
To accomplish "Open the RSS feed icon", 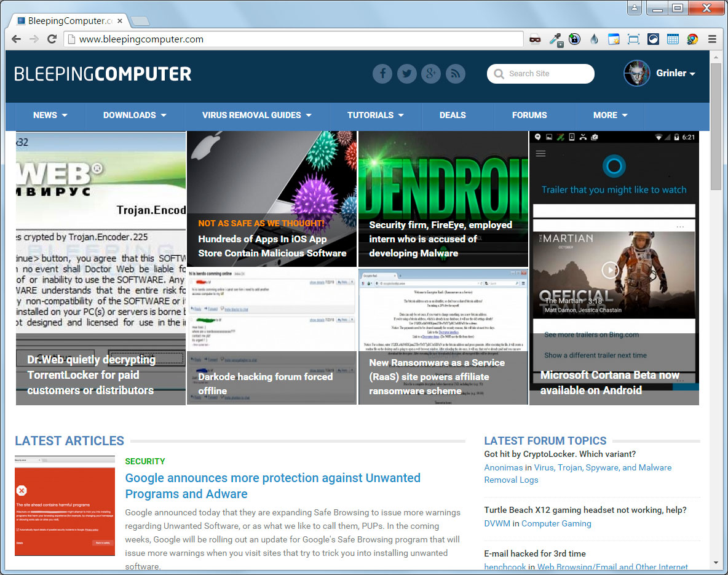I will click(x=456, y=73).
